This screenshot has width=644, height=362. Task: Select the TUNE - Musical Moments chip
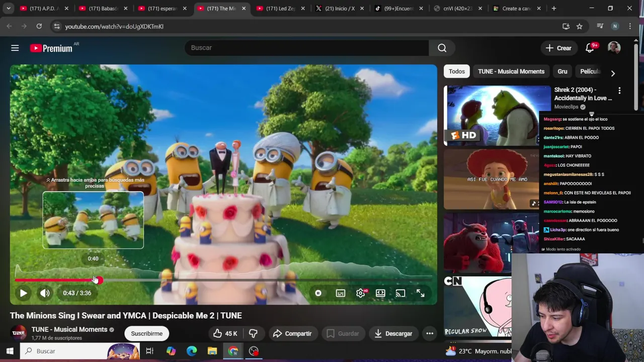511,71
